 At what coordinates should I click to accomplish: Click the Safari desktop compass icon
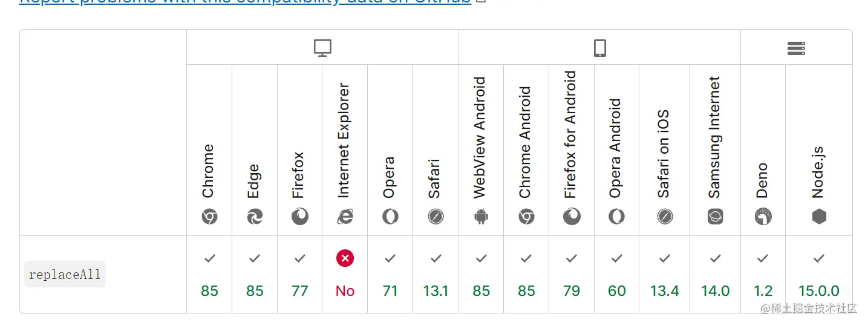click(x=436, y=217)
